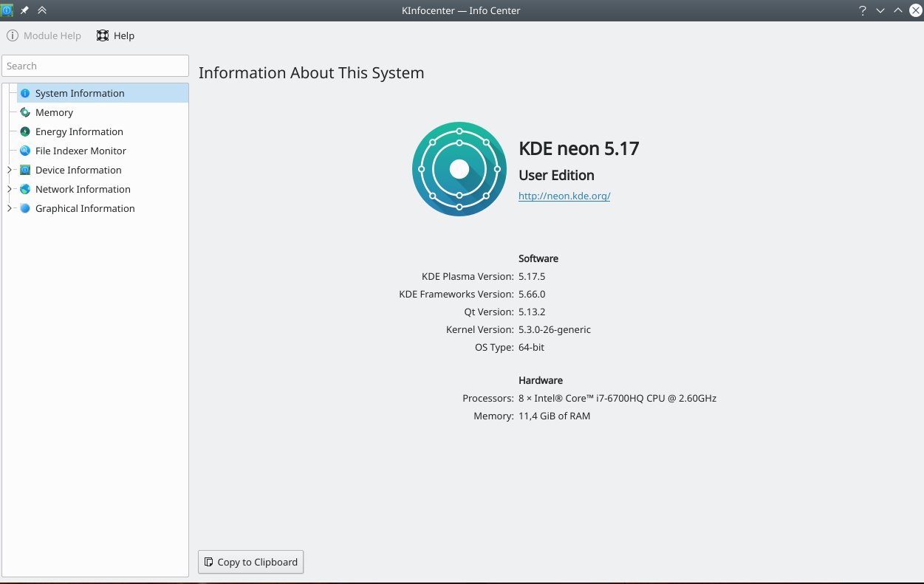924x584 pixels.
Task: Click the question mark context help icon
Action: (x=863, y=10)
